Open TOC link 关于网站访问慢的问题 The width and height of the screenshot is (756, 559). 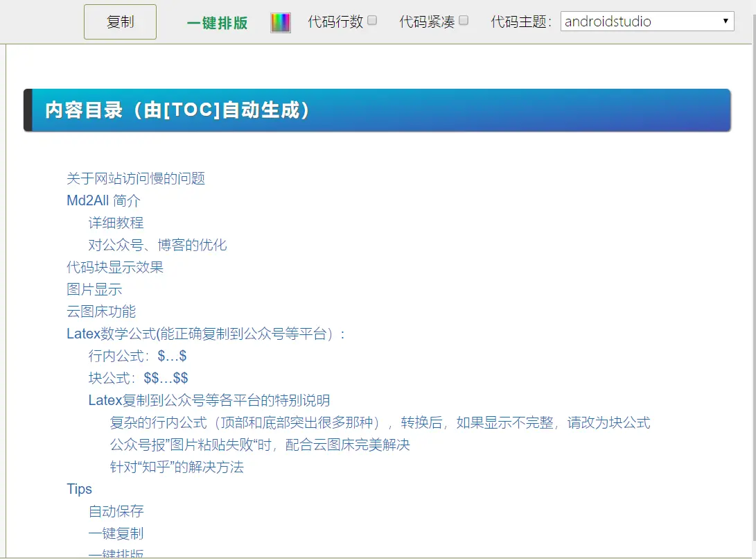tap(136, 178)
